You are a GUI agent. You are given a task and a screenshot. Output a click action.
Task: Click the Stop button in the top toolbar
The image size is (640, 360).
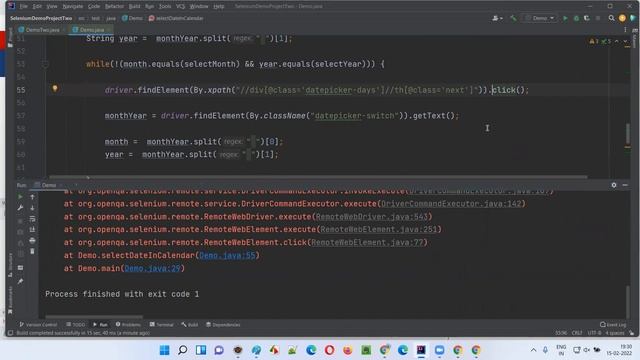598,18
